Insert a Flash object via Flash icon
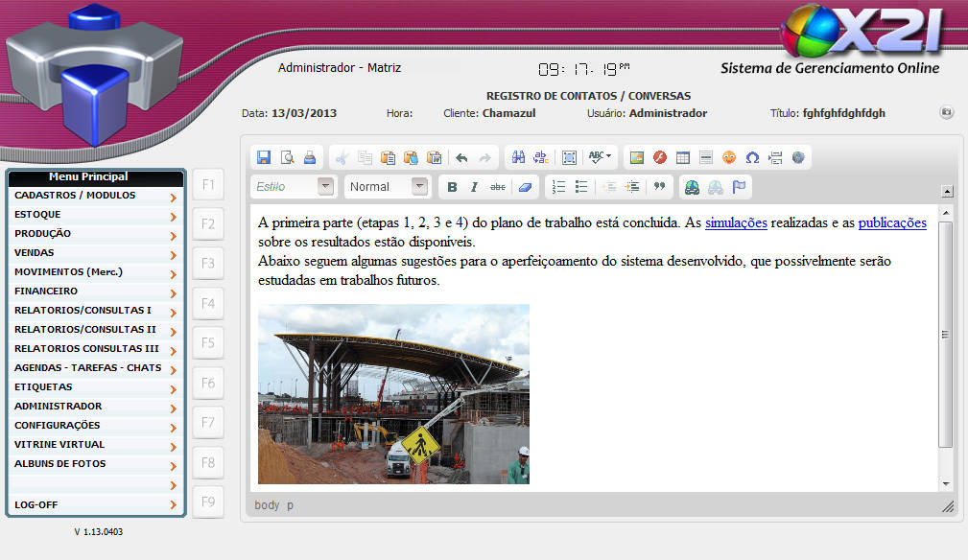This screenshot has height=560, width=968. (x=660, y=158)
